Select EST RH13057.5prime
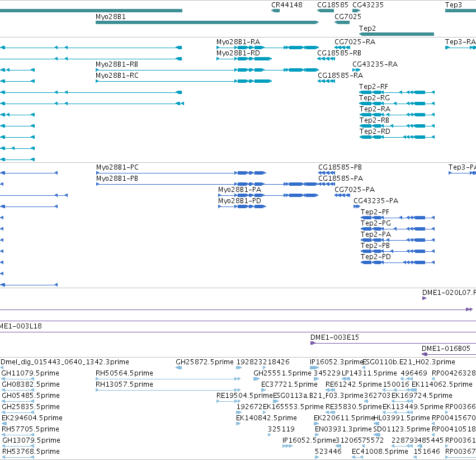Image resolution: width=476 pixels, height=460 pixels. [x=168, y=390]
